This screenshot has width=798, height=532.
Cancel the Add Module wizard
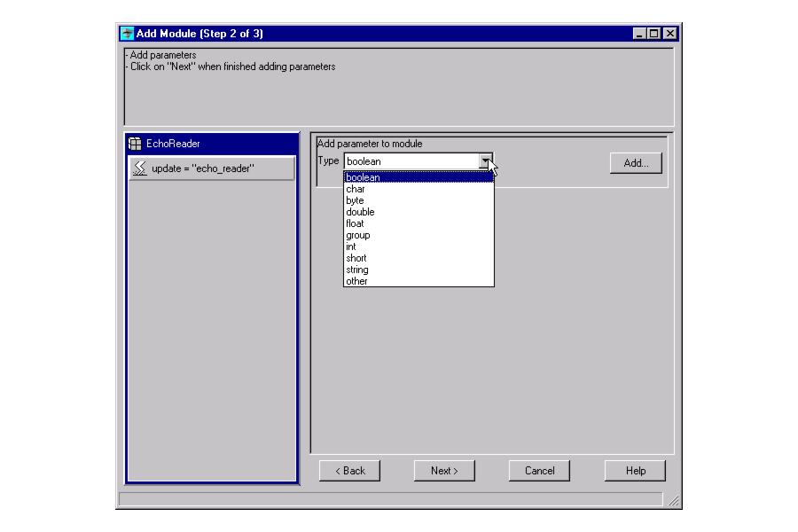click(x=539, y=471)
